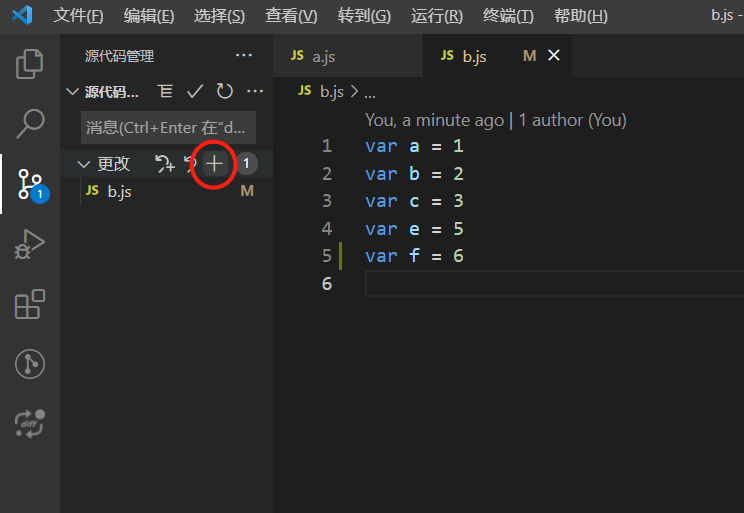744x513 pixels.
Task: Place cursor on empty line 6
Action: pos(554,283)
